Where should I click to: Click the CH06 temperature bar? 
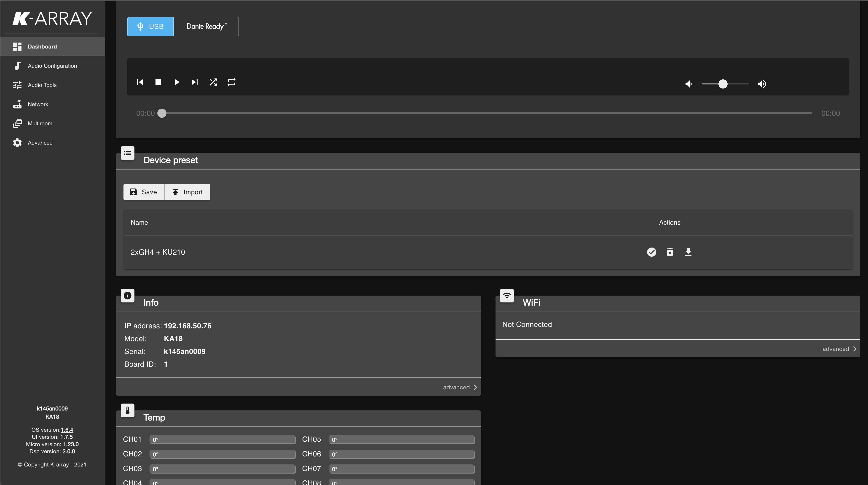pyautogui.click(x=402, y=454)
